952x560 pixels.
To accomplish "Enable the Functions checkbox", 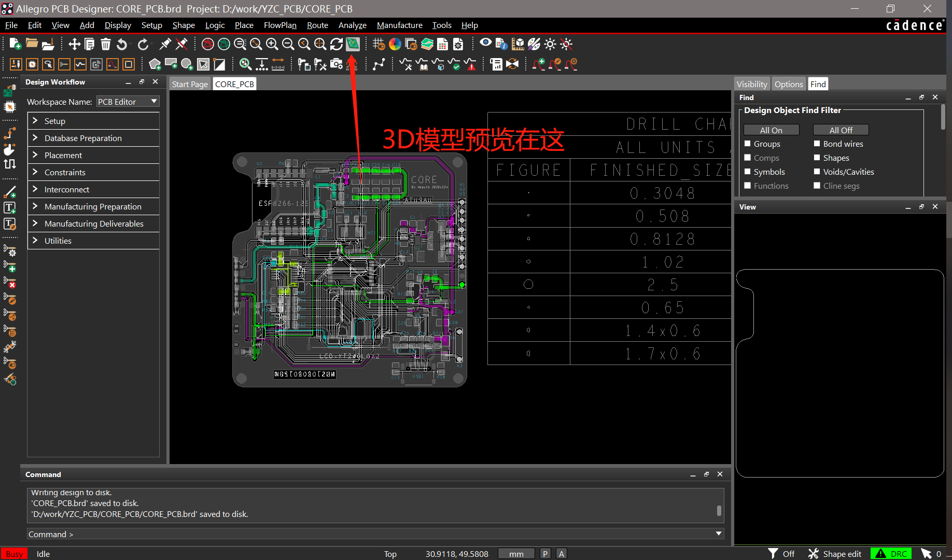I will [748, 186].
